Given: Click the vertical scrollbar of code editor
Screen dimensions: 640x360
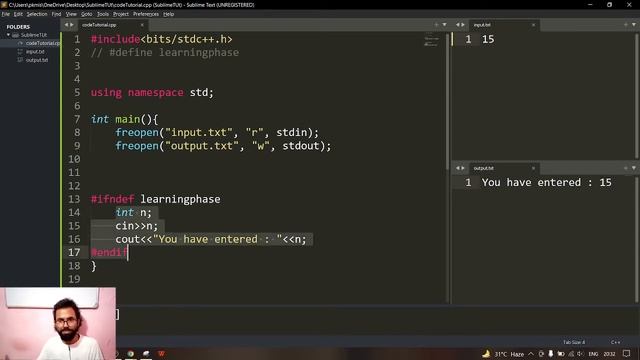Looking at the screenshot, I should point(447,102).
